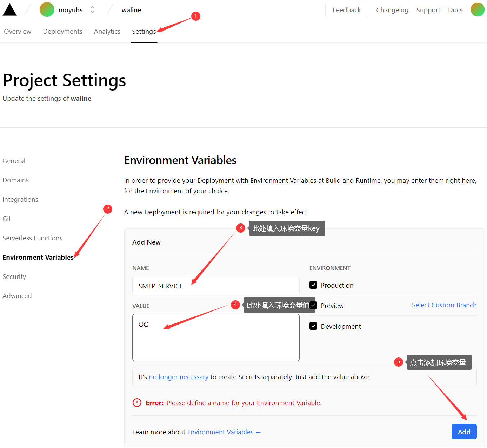The width and height of the screenshot is (487, 448).
Task: Select Security in the settings sidebar
Action: pyautogui.click(x=14, y=277)
